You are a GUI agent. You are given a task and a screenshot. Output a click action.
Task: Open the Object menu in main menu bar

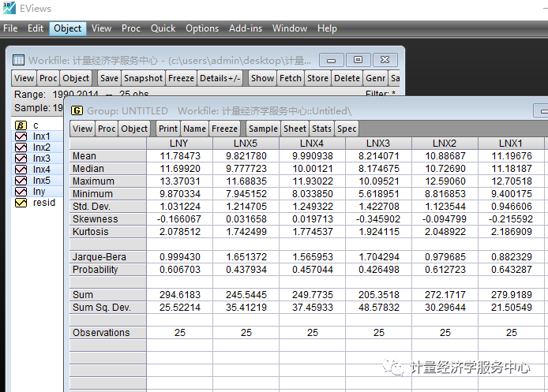point(67,28)
